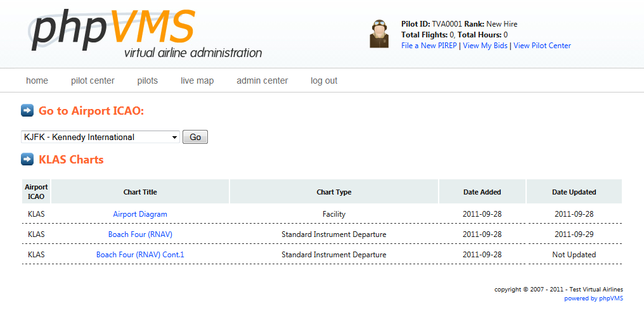Open the Airport Diagram chart
This screenshot has height=320, width=644.
click(140, 214)
